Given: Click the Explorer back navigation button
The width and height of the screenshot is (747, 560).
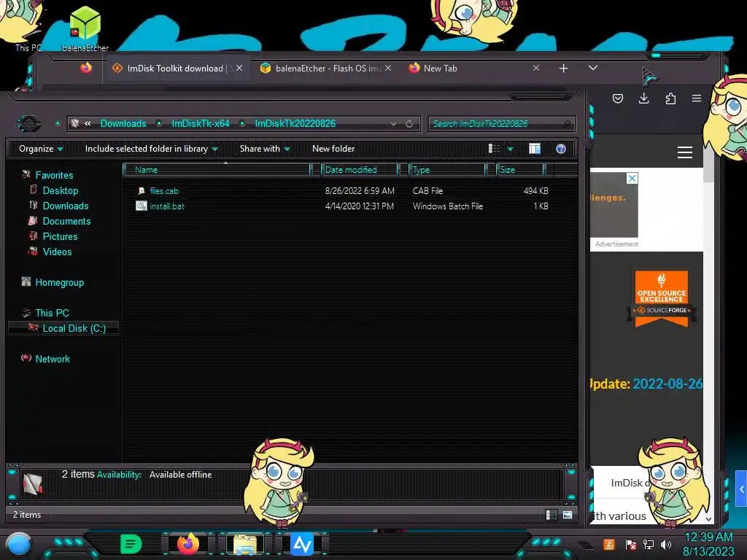Looking at the screenshot, I should (29, 124).
